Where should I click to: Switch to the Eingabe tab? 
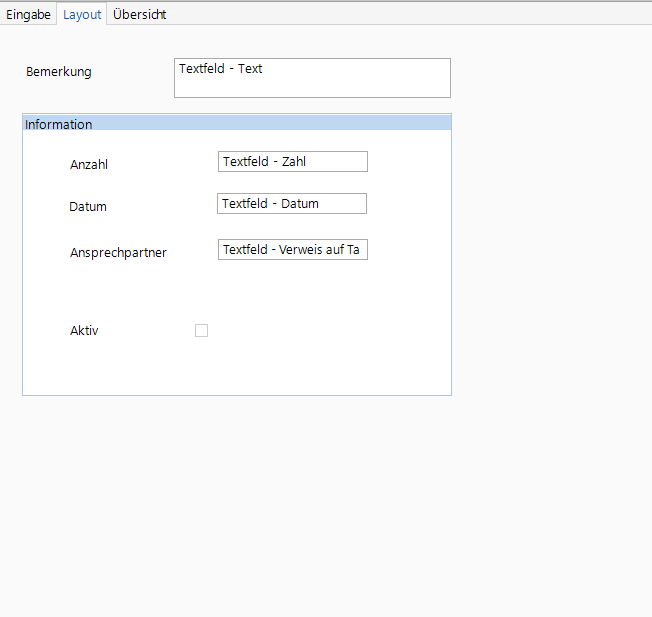[x=29, y=15]
